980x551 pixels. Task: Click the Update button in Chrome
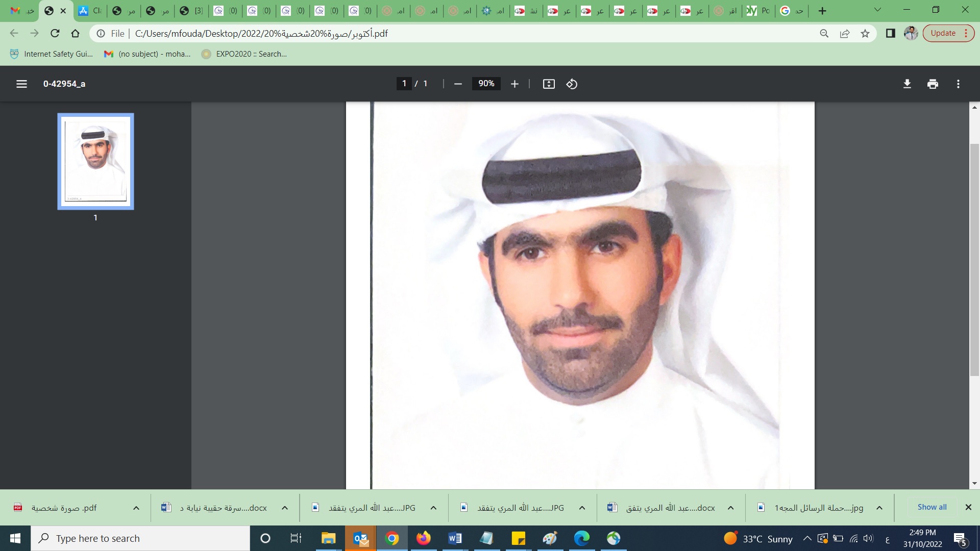pos(943,33)
